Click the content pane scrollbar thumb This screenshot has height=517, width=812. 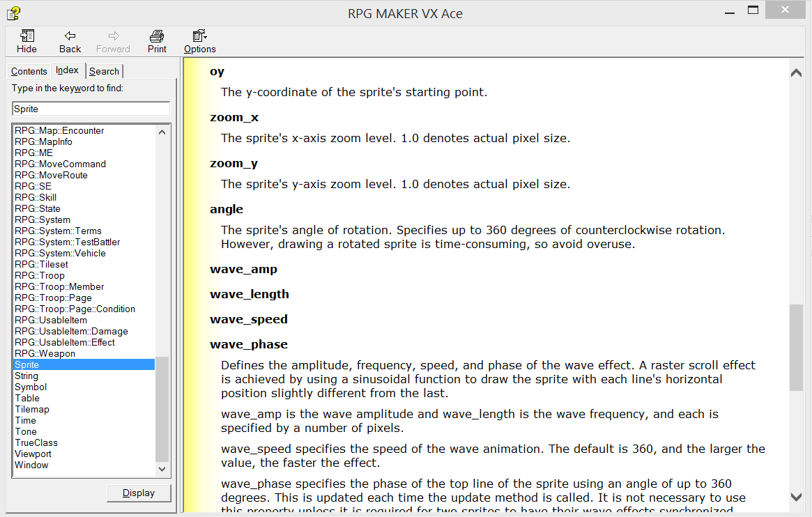pyautogui.click(x=796, y=348)
